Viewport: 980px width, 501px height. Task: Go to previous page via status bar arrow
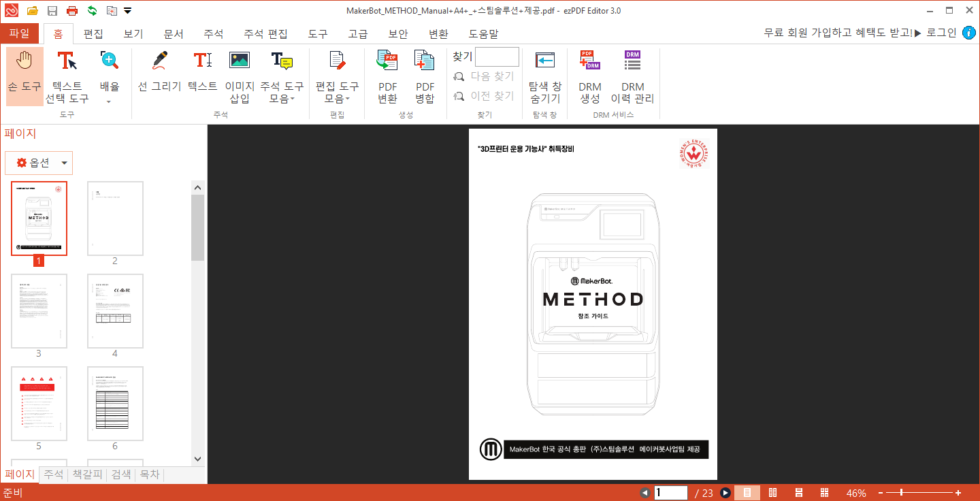[645, 493]
